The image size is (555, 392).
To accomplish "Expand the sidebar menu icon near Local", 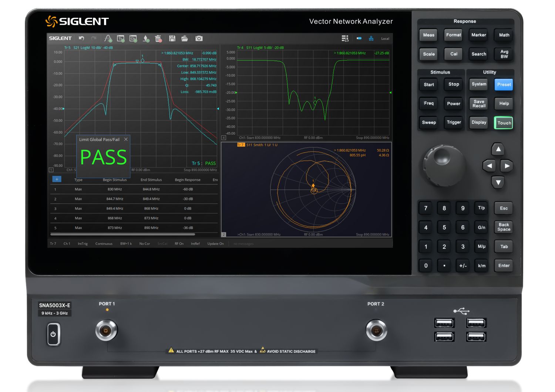I will coord(345,38).
